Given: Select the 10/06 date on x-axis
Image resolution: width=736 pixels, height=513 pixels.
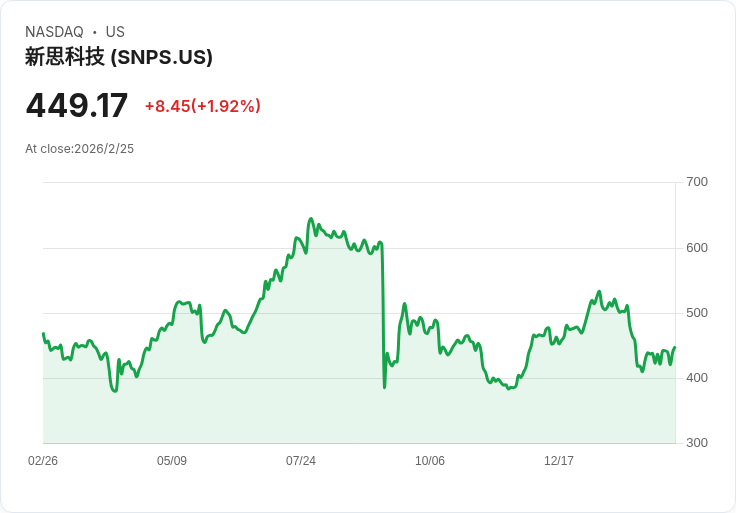Looking at the screenshot, I should point(430,461).
